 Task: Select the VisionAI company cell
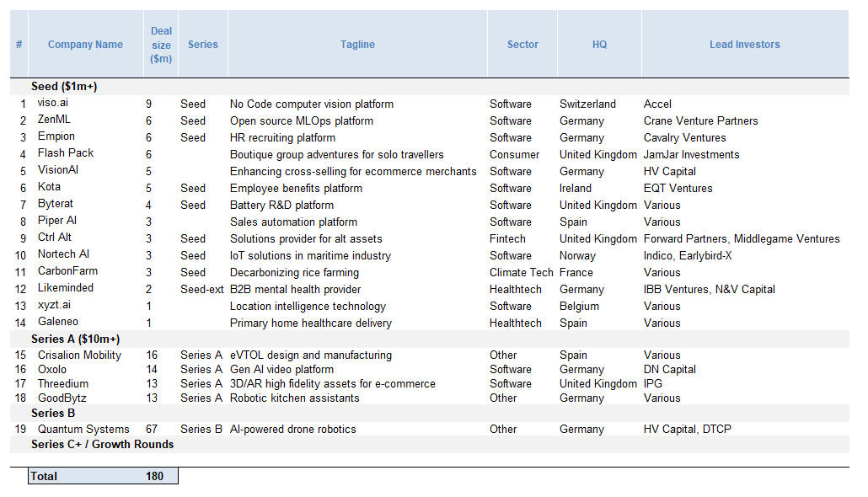click(x=58, y=170)
